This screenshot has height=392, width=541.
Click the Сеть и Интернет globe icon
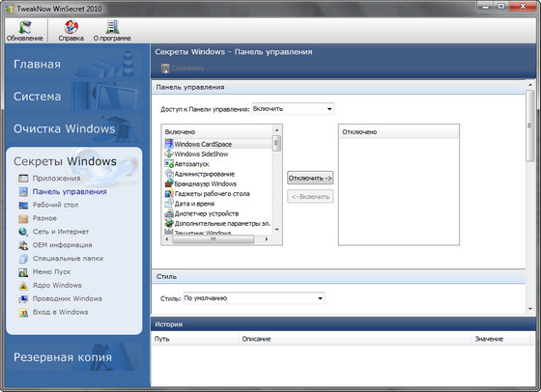[23, 232]
